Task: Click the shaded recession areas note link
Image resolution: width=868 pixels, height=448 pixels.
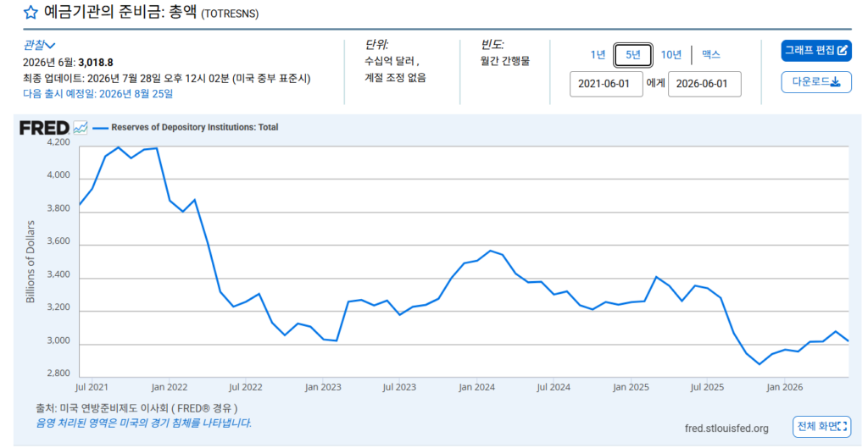Action: (144, 423)
